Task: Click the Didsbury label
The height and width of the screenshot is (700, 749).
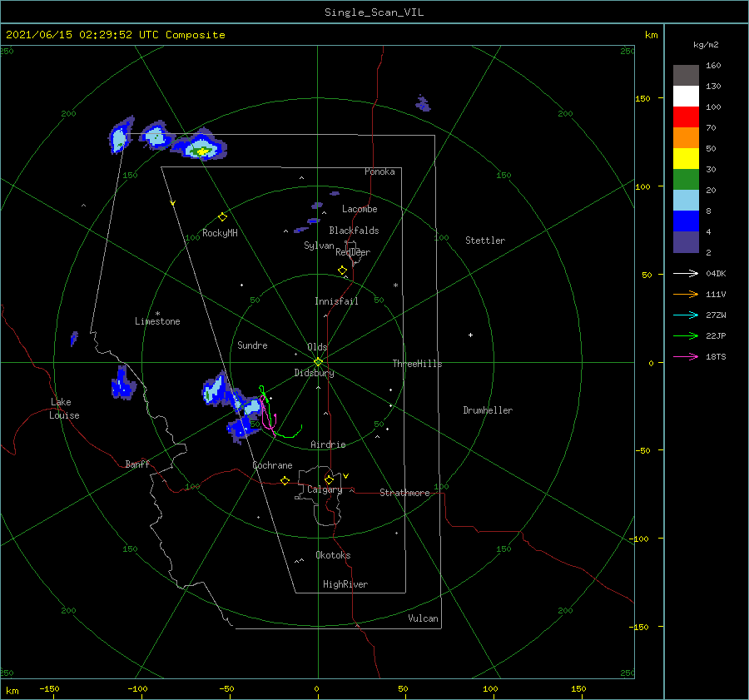Action: click(x=314, y=373)
